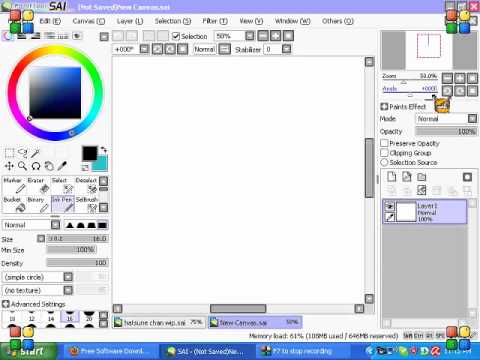
Task: Toggle the RGB slider panel
Action: click(x=22, y=36)
